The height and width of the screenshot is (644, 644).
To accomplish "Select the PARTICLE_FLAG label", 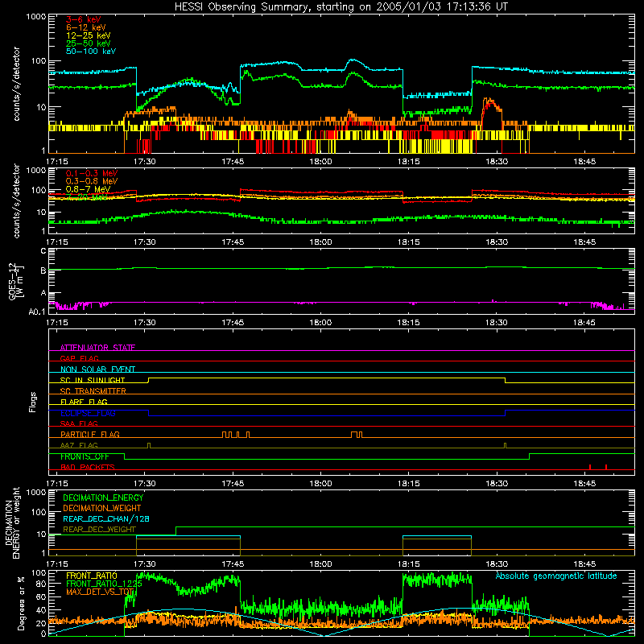I will tap(90, 435).
